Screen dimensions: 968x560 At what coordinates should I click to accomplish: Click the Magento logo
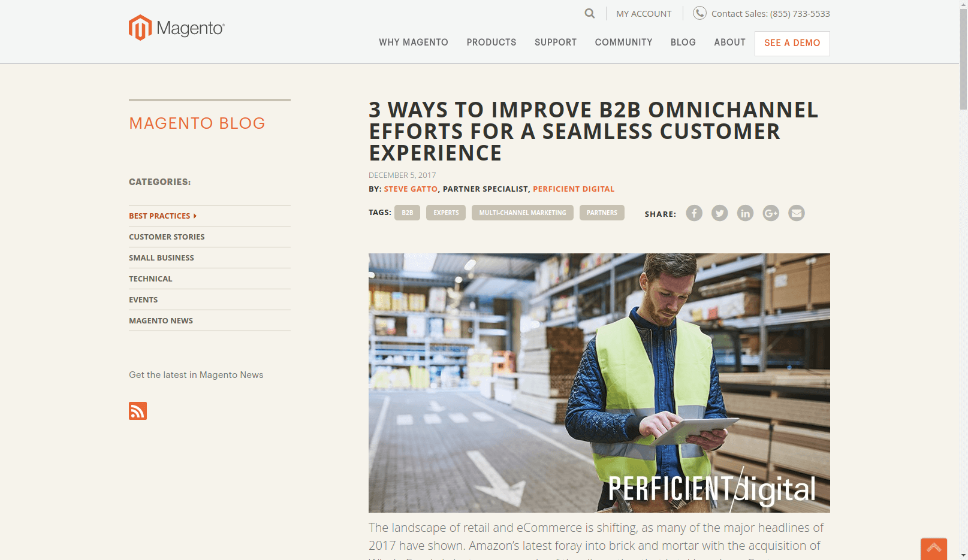177,28
